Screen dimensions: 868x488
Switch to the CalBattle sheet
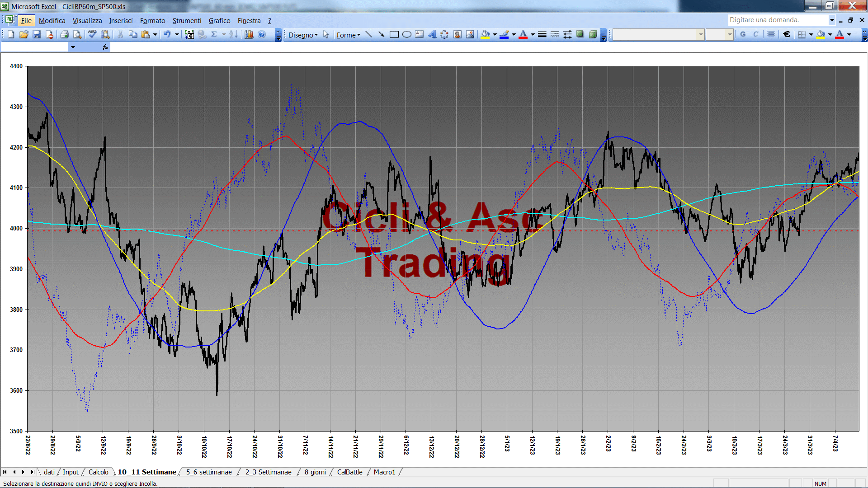pyautogui.click(x=349, y=472)
